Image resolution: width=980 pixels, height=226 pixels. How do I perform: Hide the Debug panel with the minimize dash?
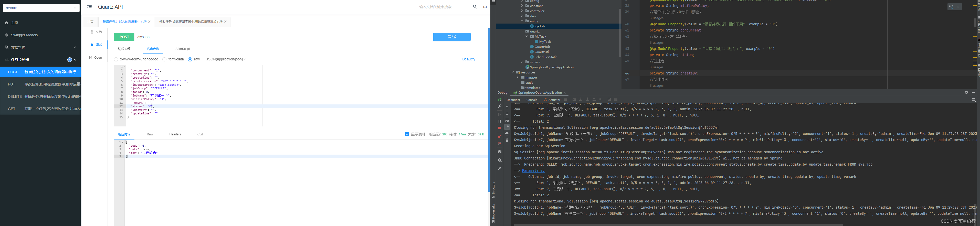[974, 92]
